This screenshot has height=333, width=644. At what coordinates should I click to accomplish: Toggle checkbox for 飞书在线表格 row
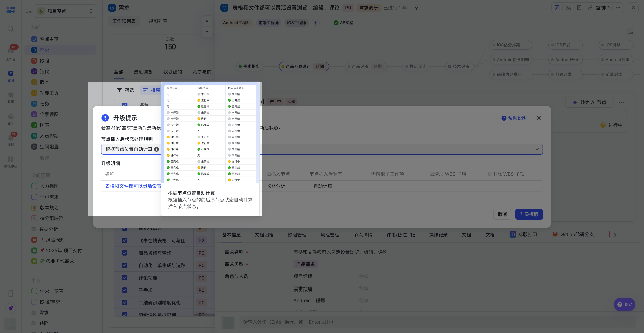pos(124,240)
